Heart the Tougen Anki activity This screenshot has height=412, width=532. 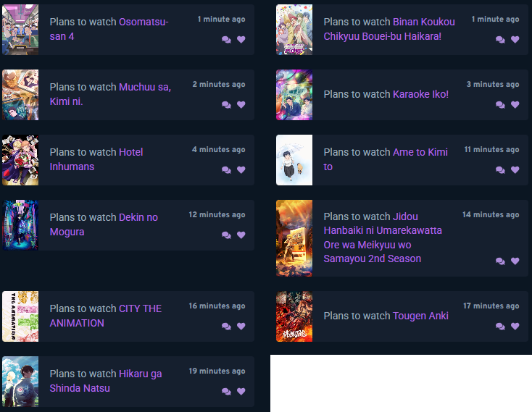[x=515, y=327]
